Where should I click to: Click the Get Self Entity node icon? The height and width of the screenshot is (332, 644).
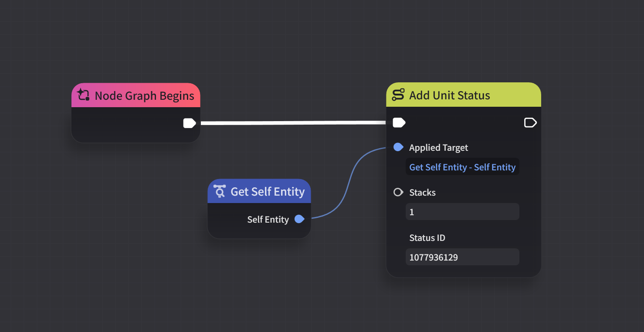(x=220, y=191)
